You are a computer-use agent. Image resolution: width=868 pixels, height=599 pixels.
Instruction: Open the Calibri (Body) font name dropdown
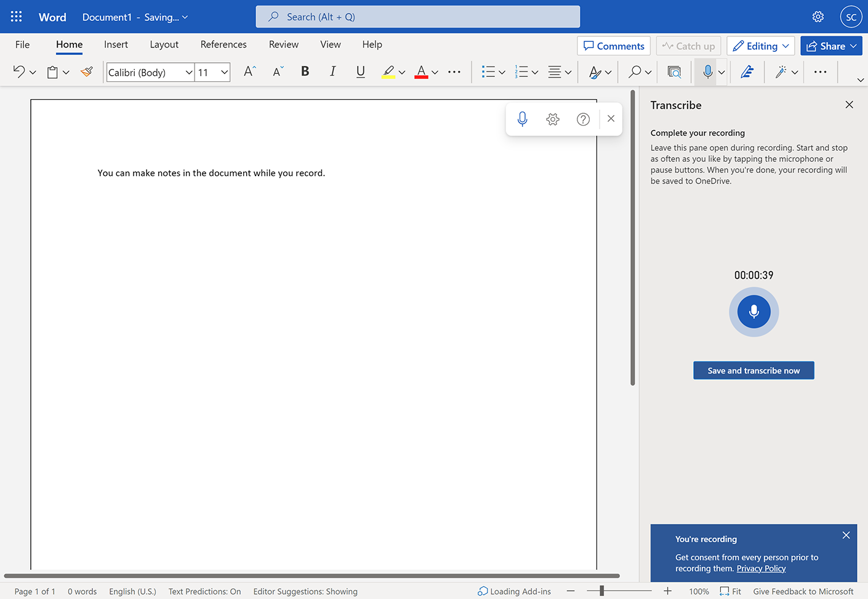coord(150,73)
